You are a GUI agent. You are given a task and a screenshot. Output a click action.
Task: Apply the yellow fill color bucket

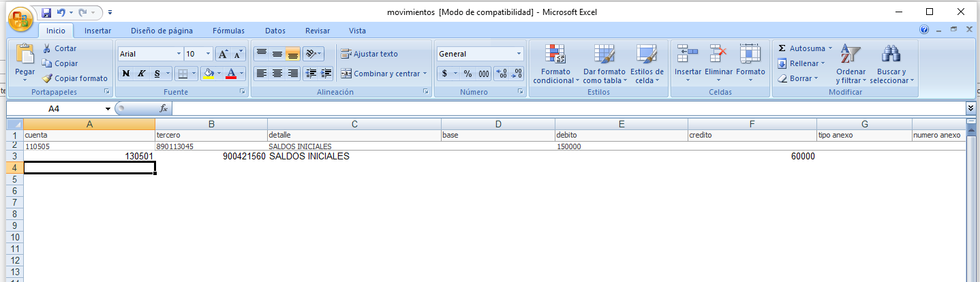(209, 74)
